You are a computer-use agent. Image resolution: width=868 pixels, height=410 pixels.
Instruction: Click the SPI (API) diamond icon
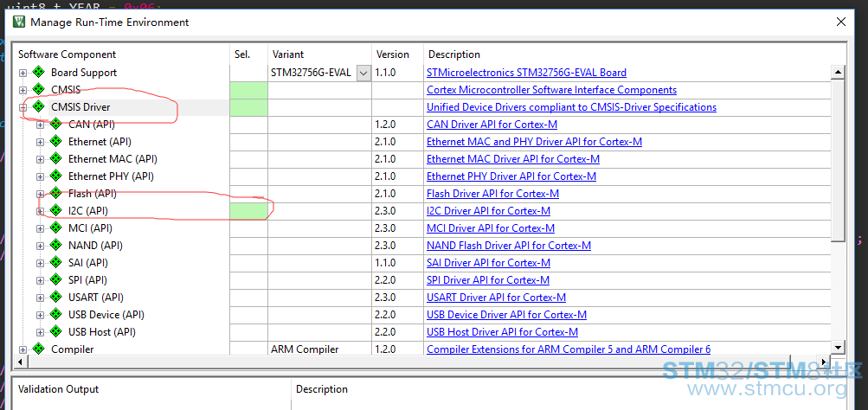pos(55,279)
